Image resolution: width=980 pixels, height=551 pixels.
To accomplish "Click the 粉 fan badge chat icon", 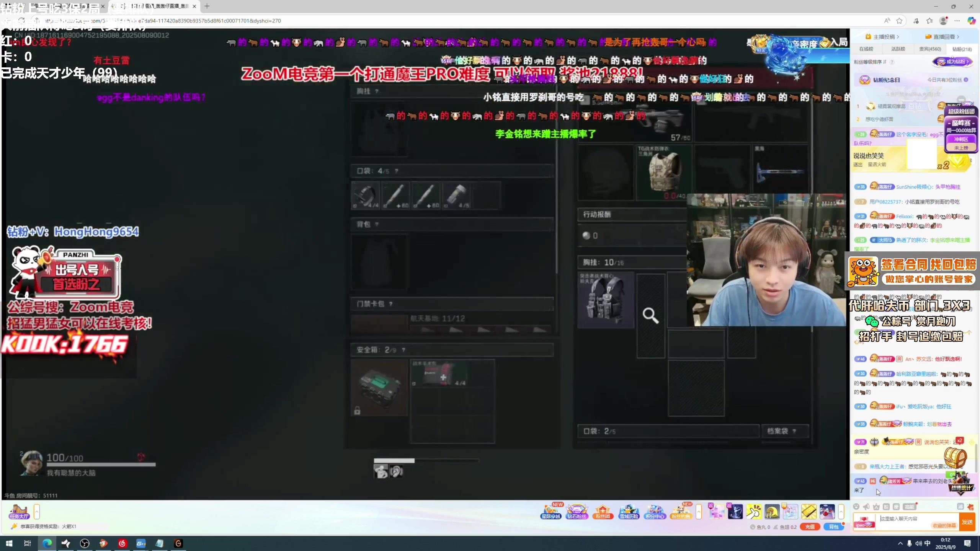I will [x=886, y=507].
